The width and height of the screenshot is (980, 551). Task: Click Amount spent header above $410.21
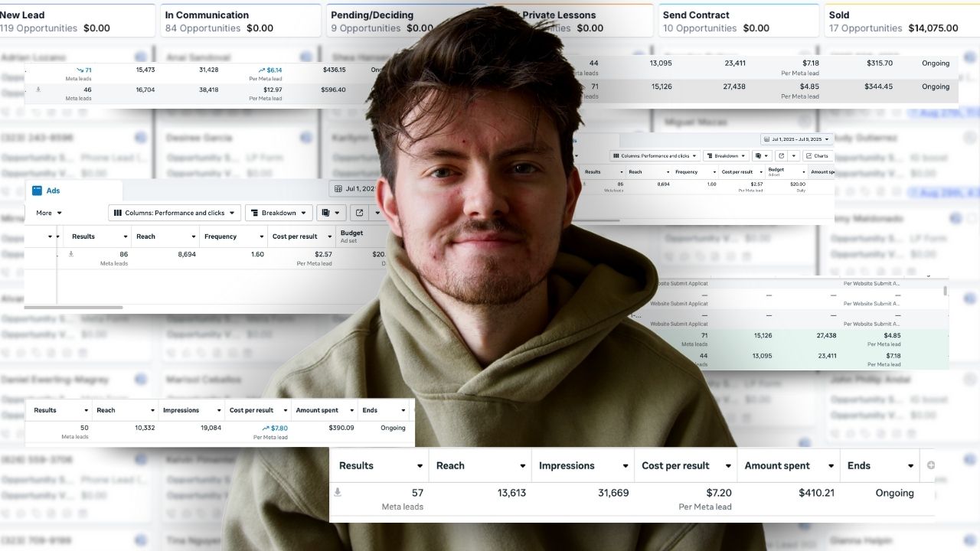click(x=789, y=465)
